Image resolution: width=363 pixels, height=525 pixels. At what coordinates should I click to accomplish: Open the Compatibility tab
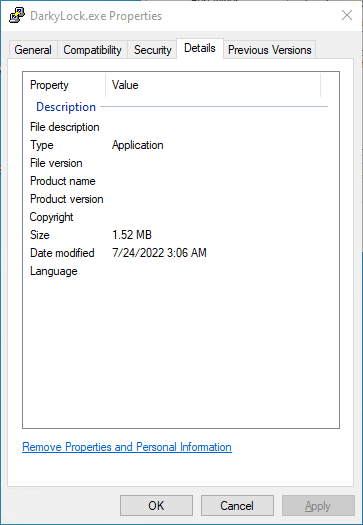[92, 50]
